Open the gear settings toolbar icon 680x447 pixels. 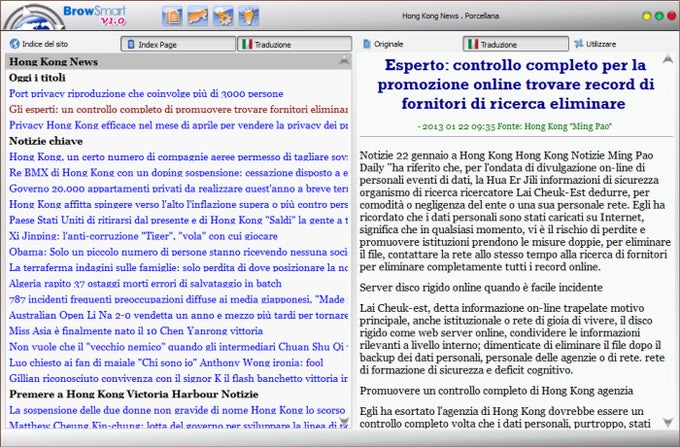pyautogui.click(x=223, y=16)
